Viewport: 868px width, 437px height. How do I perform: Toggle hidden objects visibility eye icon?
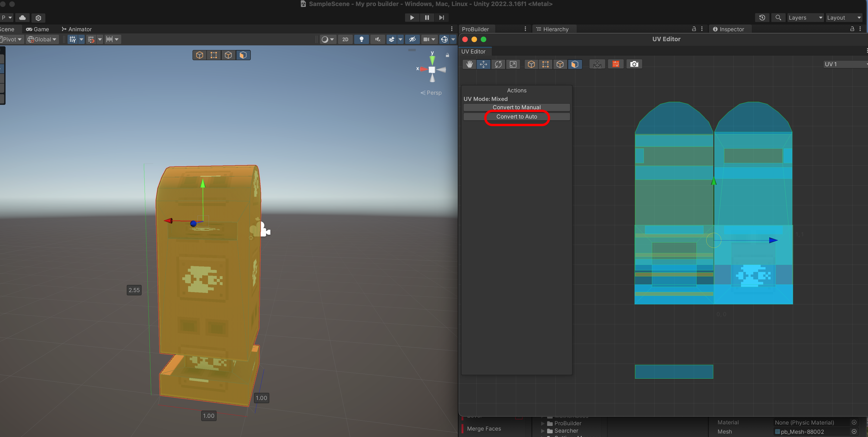point(412,39)
